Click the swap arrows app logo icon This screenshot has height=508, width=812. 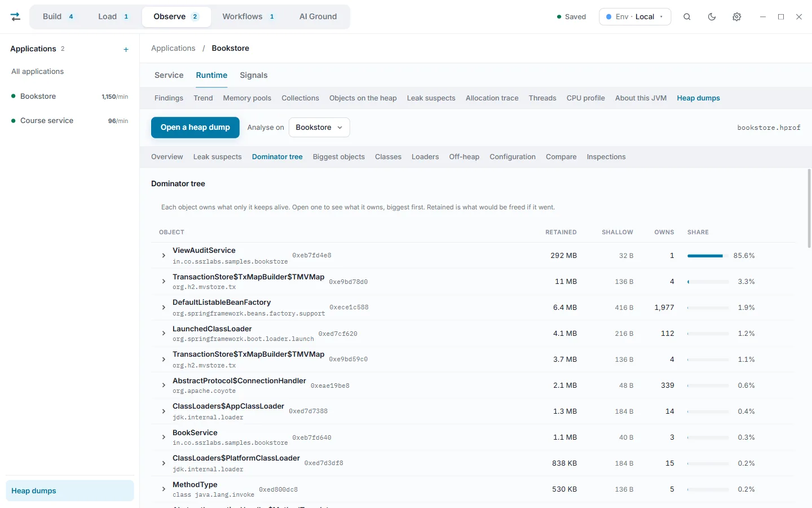point(16,17)
